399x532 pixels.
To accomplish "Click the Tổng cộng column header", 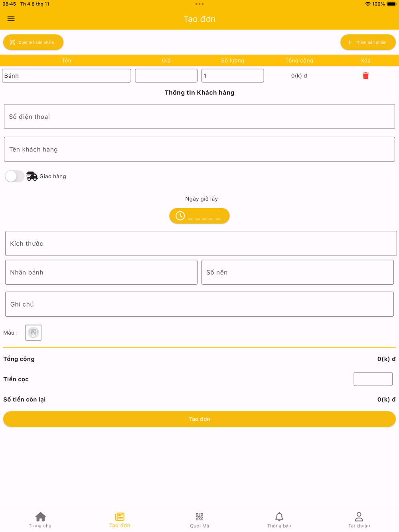I will coord(299,61).
